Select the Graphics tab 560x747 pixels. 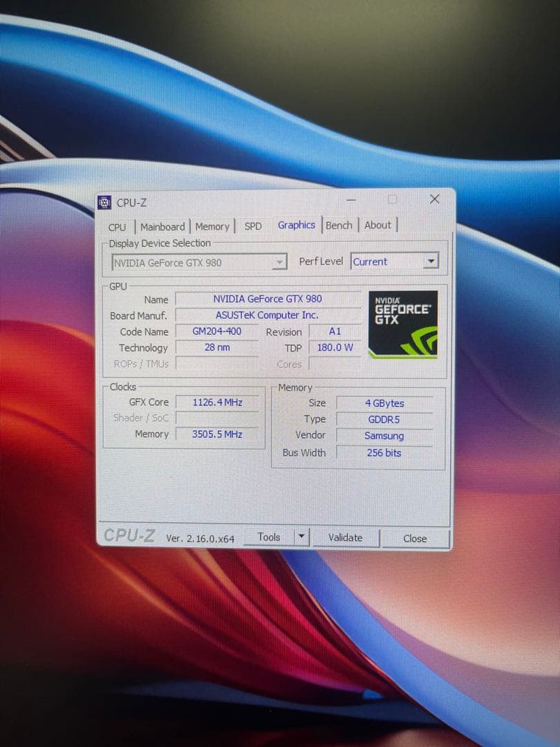tap(297, 225)
